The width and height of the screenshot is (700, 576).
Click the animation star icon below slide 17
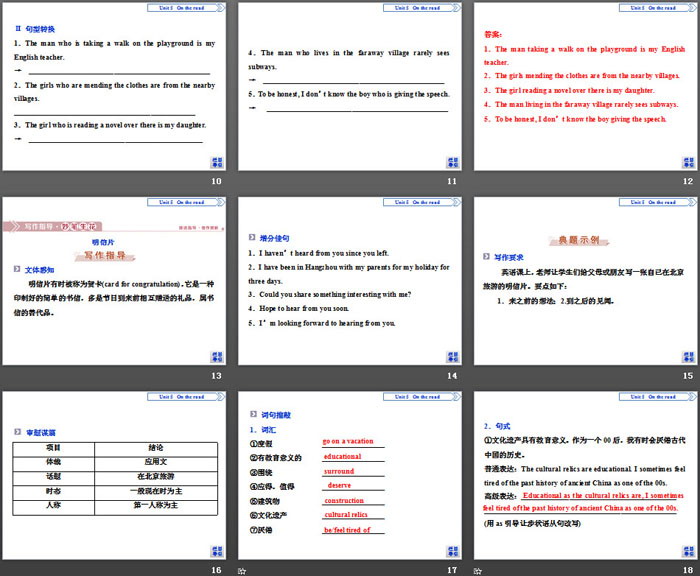click(242, 571)
